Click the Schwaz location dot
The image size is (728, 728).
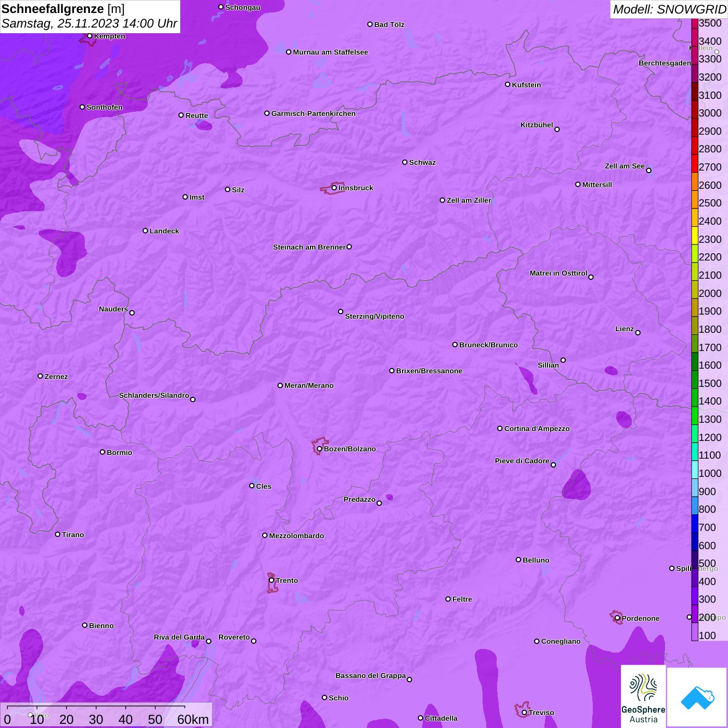(405, 162)
